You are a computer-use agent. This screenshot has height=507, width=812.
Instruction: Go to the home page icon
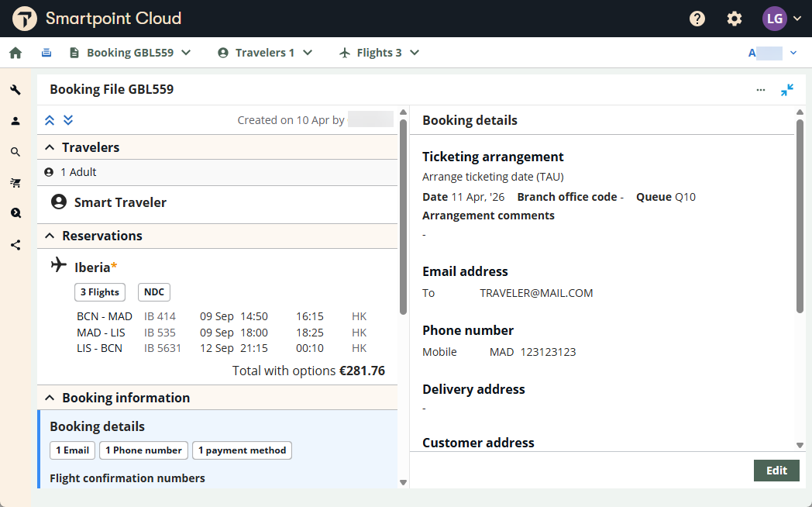tap(15, 53)
